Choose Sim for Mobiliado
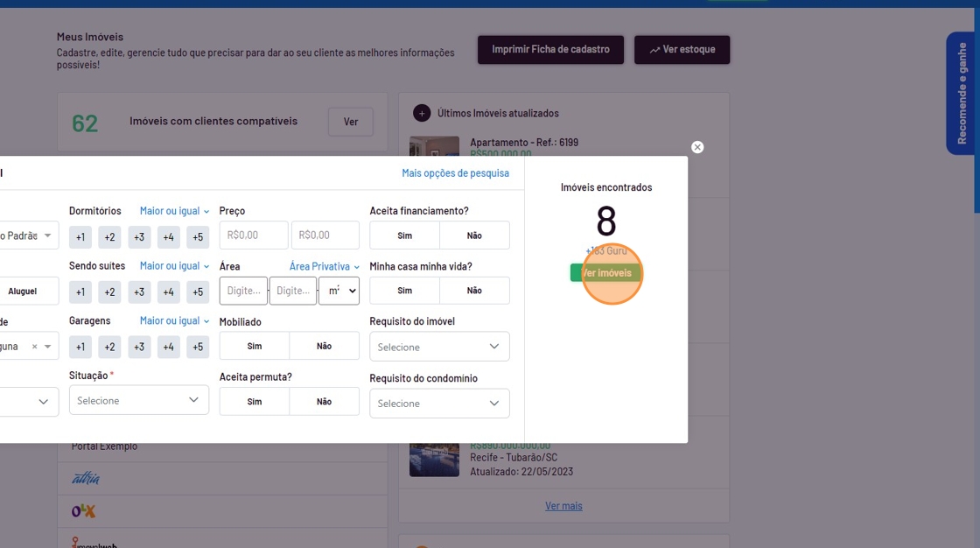This screenshot has width=980, height=548. [x=255, y=346]
